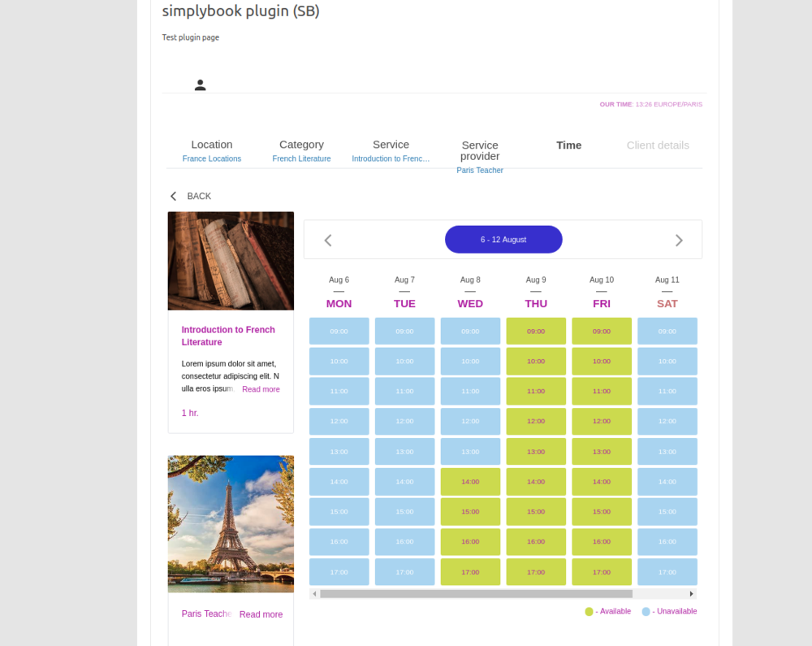Read more about Introduction to French Literature
Image resolution: width=812 pixels, height=646 pixels.
click(x=261, y=389)
